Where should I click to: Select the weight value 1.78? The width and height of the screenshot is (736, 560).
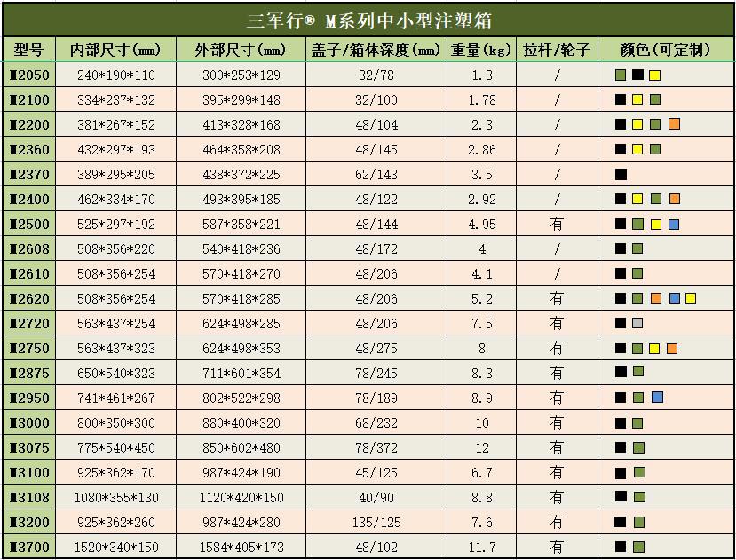click(x=481, y=100)
